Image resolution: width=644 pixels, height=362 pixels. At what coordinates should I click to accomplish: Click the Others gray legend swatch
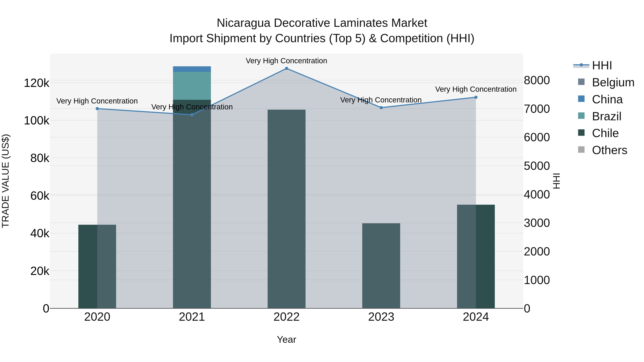(x=582, y=150)
